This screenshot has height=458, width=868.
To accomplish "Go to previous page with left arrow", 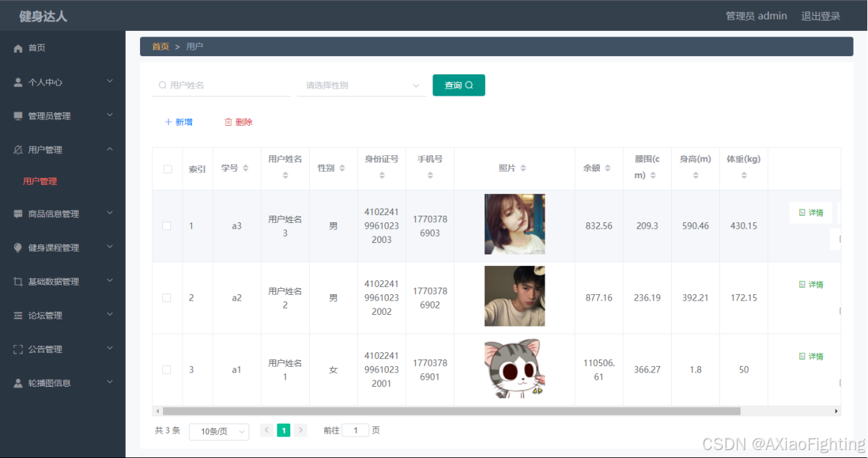I will pos(267,430).
